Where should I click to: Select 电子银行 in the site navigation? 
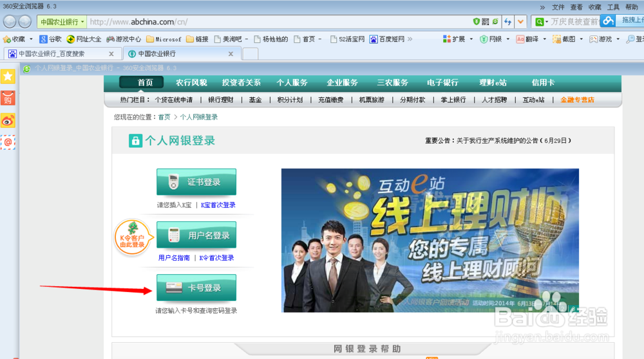(x=442, y=82)
